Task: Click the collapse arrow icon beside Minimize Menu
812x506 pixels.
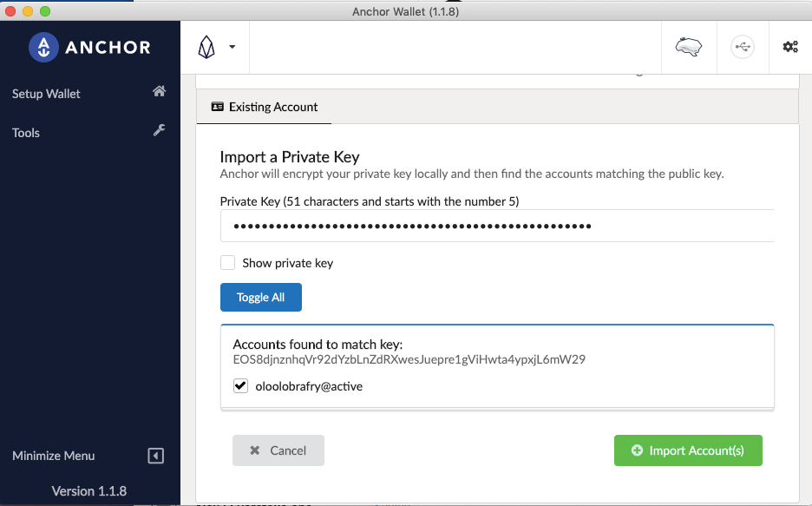Action: tap(156, 456)
